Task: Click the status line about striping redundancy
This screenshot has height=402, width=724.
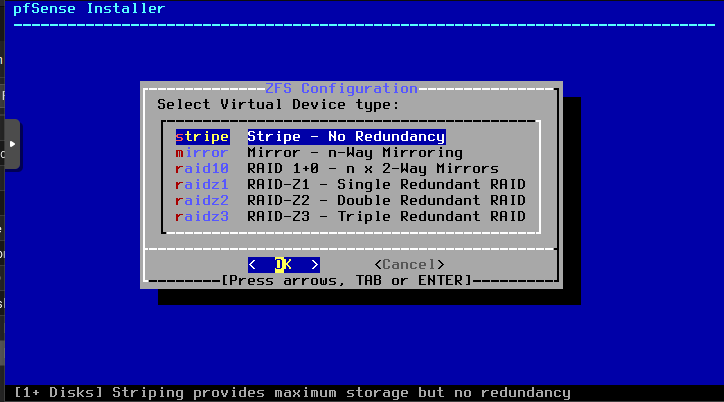Action: point(292,393)
